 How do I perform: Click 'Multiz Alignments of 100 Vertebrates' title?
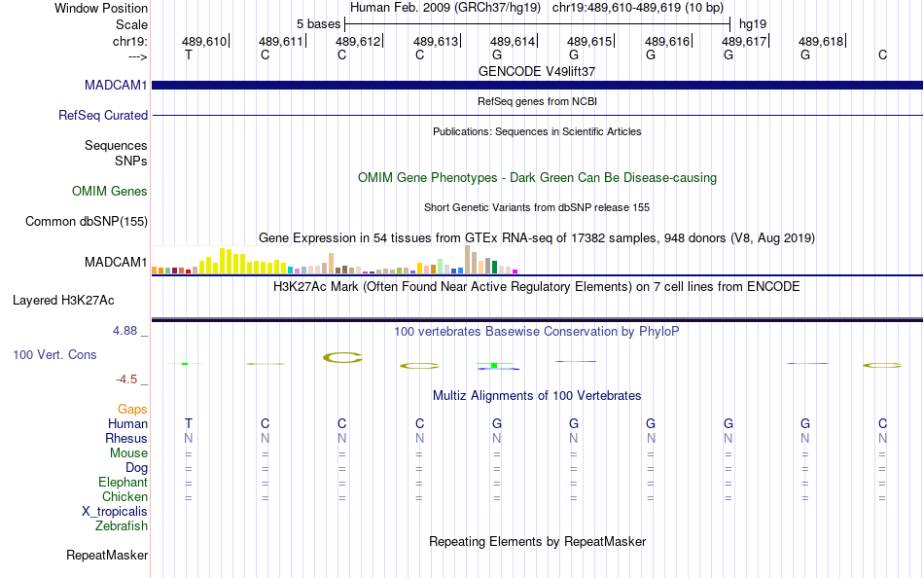coord(537,395)
